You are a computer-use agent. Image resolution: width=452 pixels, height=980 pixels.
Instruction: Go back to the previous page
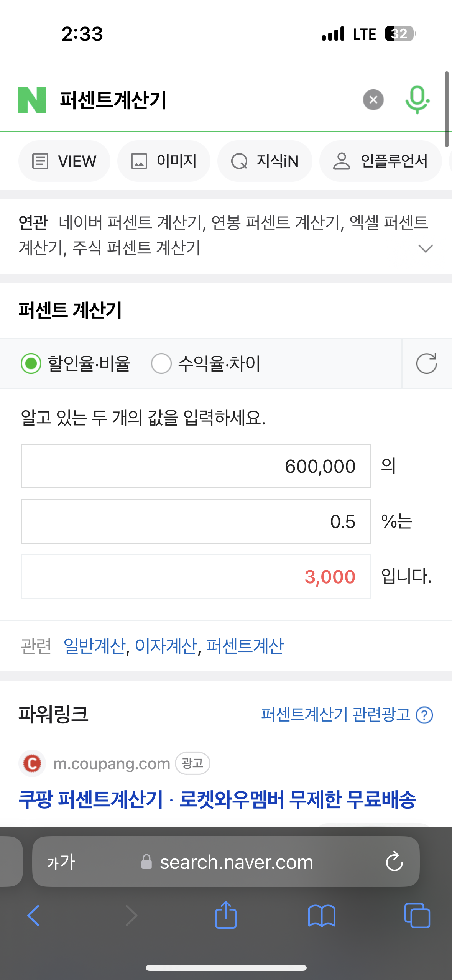tap(33, 916)
